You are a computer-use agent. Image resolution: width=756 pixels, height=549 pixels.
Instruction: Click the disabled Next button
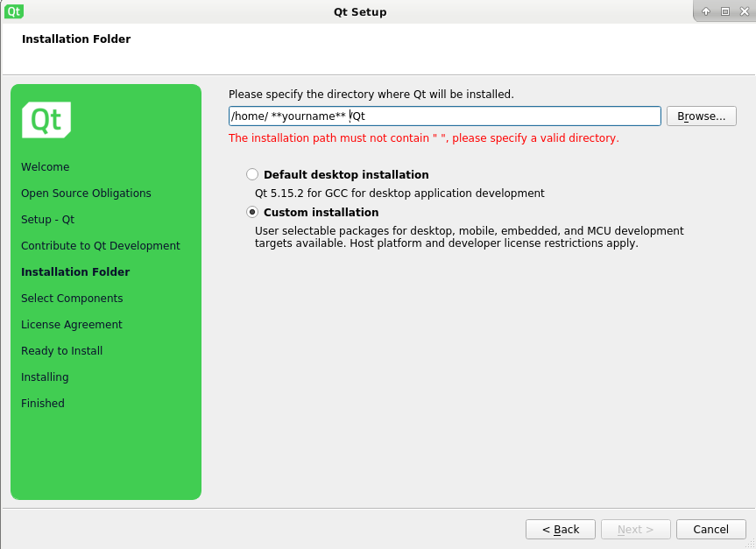[x=636, y=529]
